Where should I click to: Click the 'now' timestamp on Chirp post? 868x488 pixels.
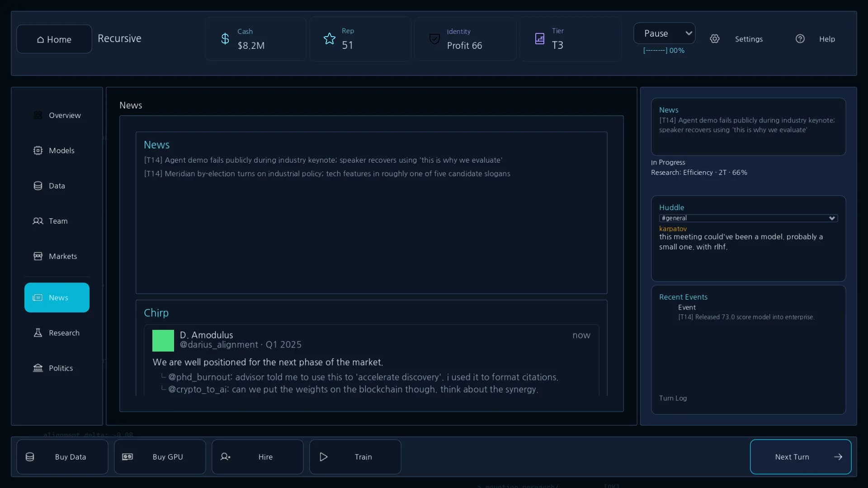point(581,335)
